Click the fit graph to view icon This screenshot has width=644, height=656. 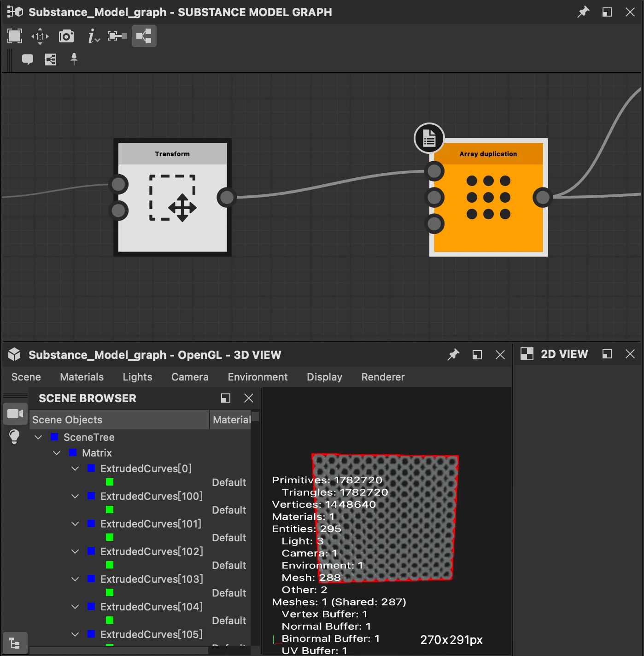pyautogui.click(x=15, y=36)
